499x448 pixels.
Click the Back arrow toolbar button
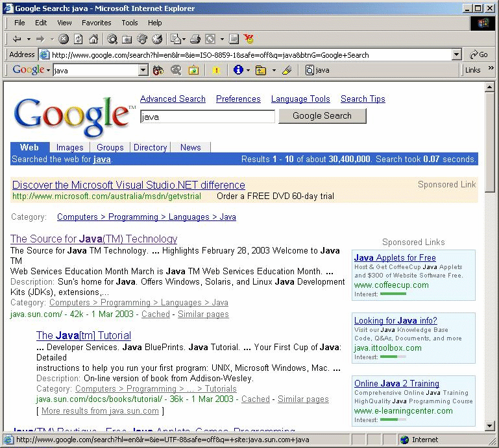17,39
